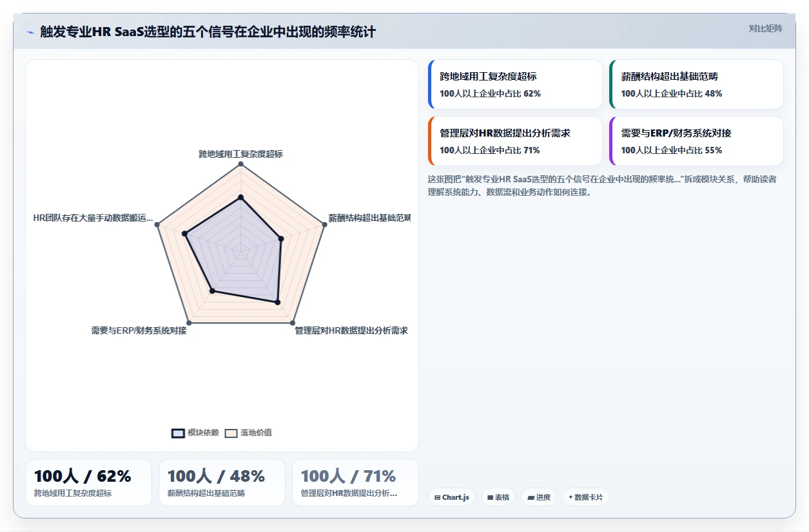Toggle the 模块依赖 legend item
The width and height of the screenshot is (809, 532).
pos(195,433)
